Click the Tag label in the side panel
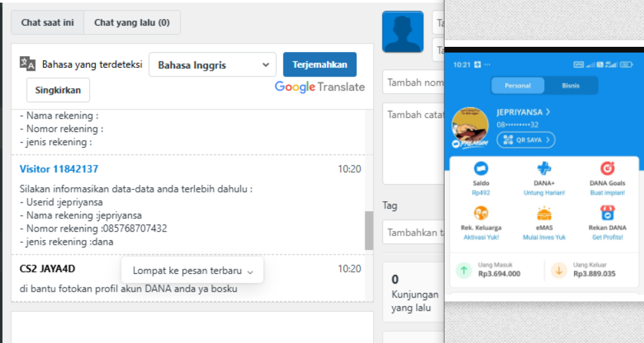The height and width of the screenshot is (343, 644). click(x=390, y=206)
